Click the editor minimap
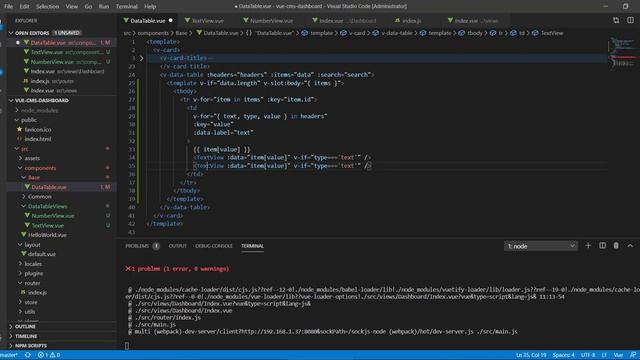 click(624, 53)
